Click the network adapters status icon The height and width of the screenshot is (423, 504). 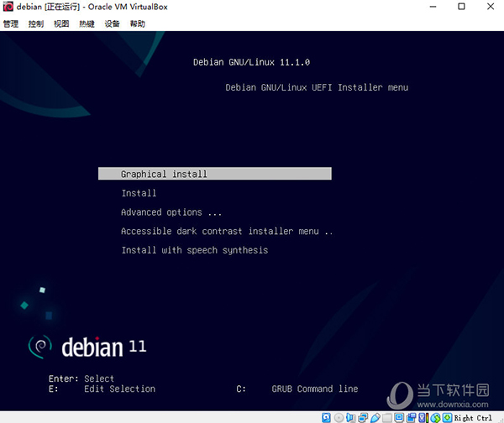(x=363, y=417)
